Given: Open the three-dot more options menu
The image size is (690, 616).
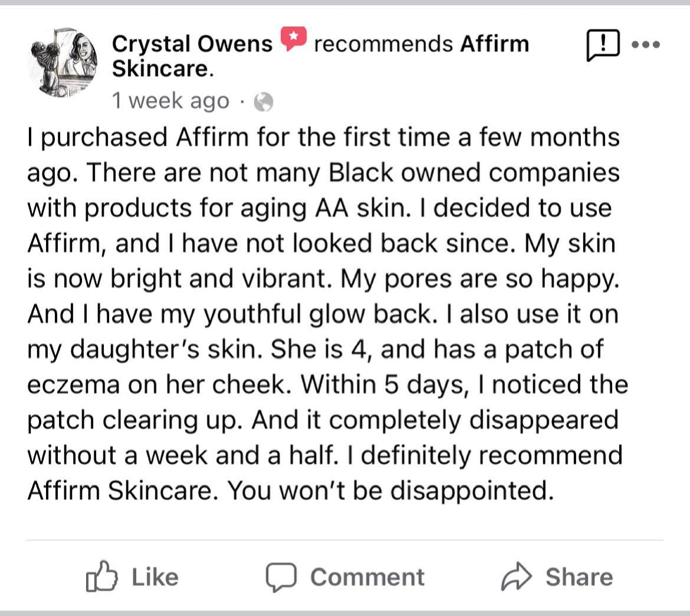Looking at the screenshot, I should point(646,44).
